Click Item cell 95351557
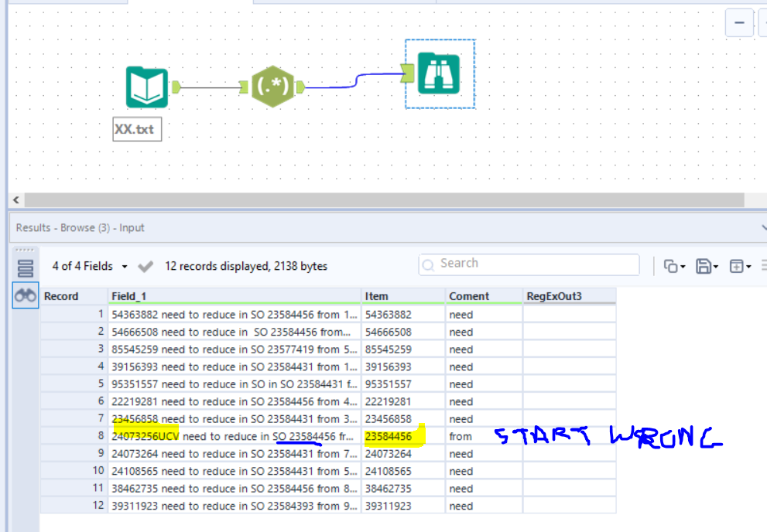The height and width of the screenshot is (532, 767). [x=403, y=384]
